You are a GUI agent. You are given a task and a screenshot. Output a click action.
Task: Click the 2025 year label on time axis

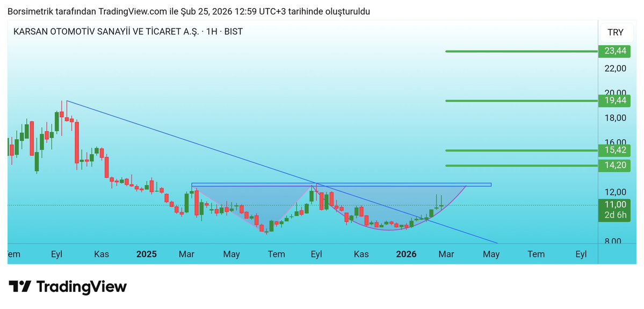(147, 254)
